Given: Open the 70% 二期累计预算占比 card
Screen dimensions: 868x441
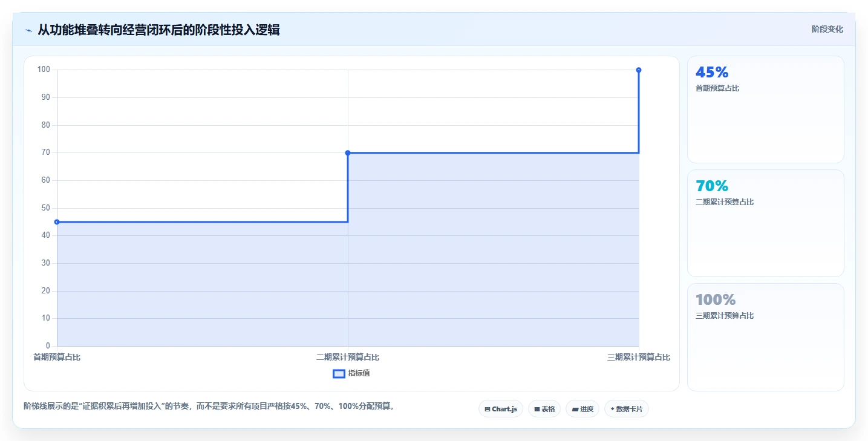Looking at the screenshot, I should (766, 223).
